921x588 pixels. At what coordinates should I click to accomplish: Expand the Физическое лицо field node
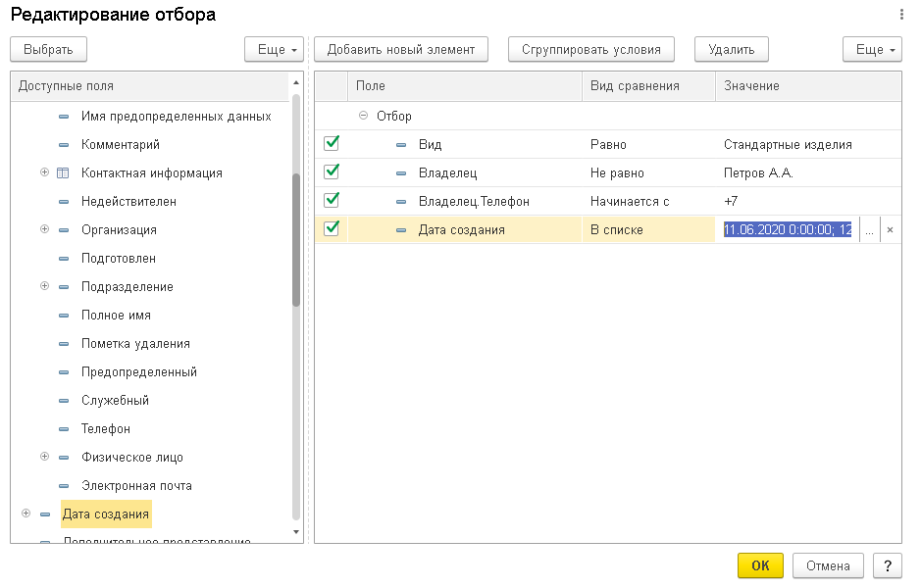click(x=44, y=457)
